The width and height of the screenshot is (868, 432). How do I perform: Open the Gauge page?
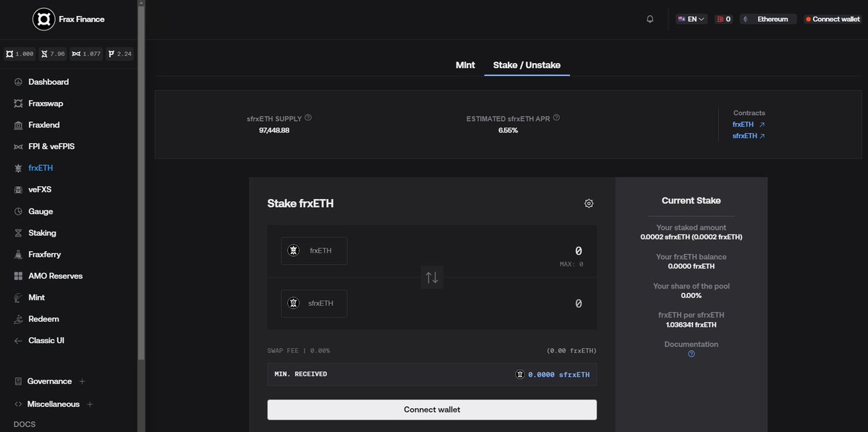click(x=42, y=211)
